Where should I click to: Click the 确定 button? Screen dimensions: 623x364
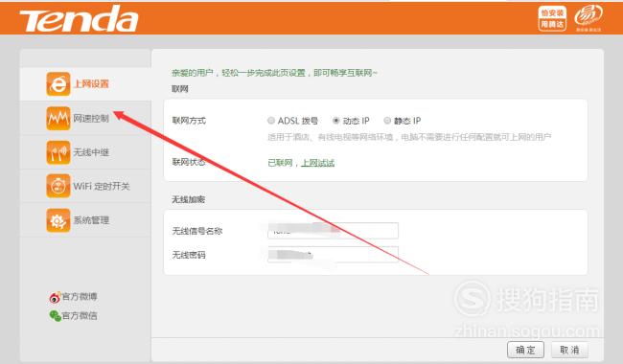[x=525, y=350]
